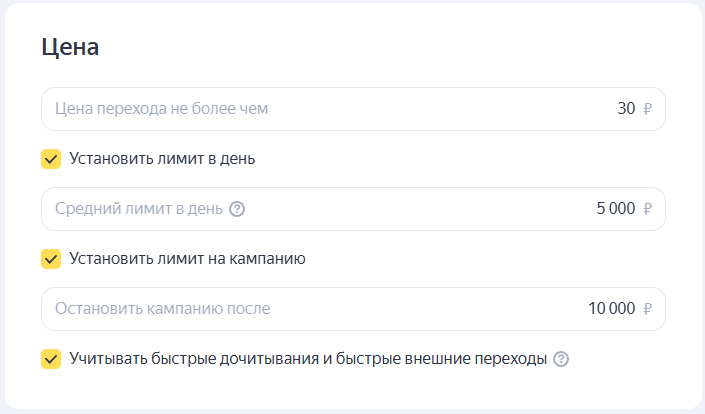This screenshot has width=705, height=414.
Task: Click the value 30 in the price field
Action: pyautogui.click(x=626, y=109)
